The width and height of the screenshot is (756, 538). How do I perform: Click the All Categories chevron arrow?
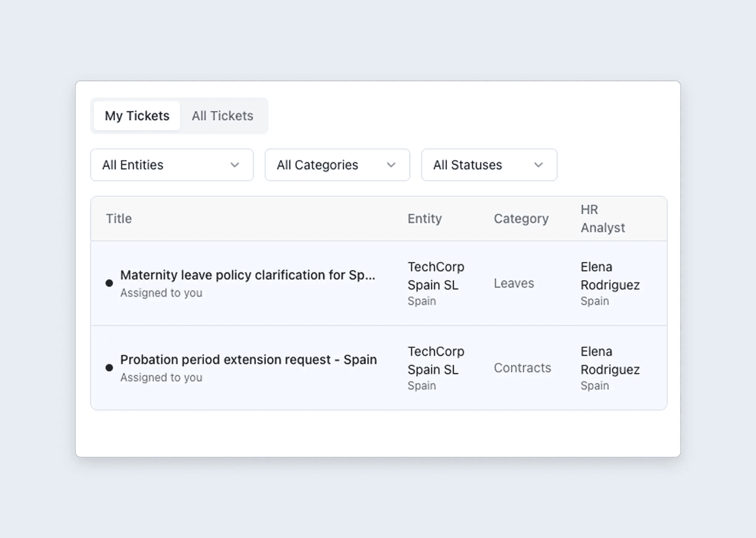click(391, 165)
